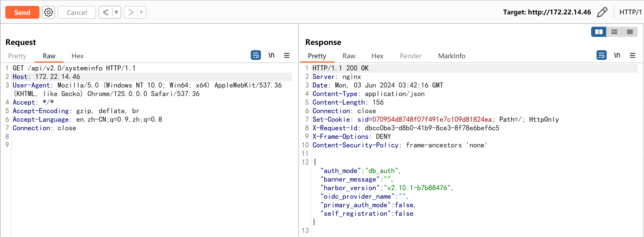Open the Response panel hamburger menu
Viewport: 644px width, 237px height.
click(x=633, y=55)
